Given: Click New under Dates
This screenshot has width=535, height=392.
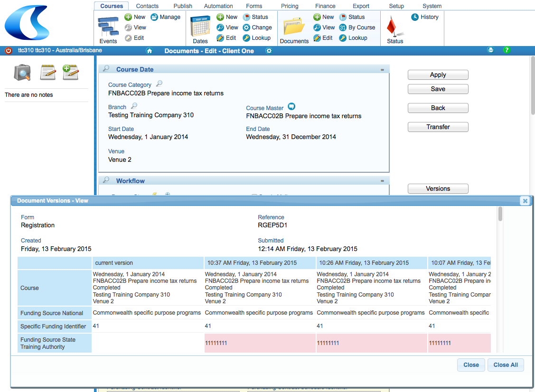Looking at the screenshot, I should coord(227,17).
